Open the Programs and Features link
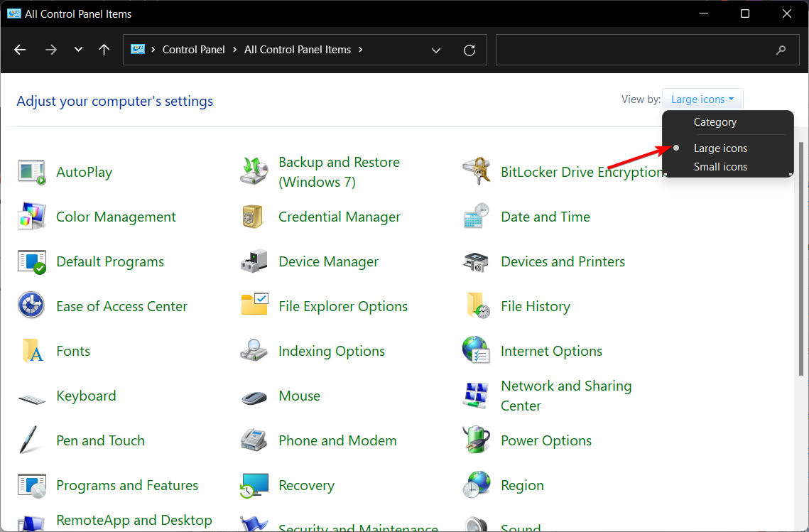The image size is (809, 532). 127,485
